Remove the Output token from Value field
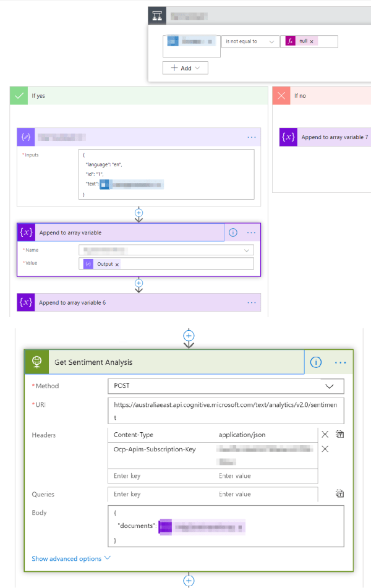Screen dimensions: 371x588 pyautogui.click(x=117, y=264)
